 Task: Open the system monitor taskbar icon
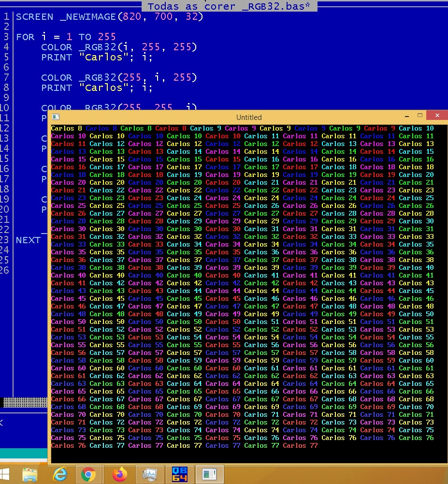(149, 475)
